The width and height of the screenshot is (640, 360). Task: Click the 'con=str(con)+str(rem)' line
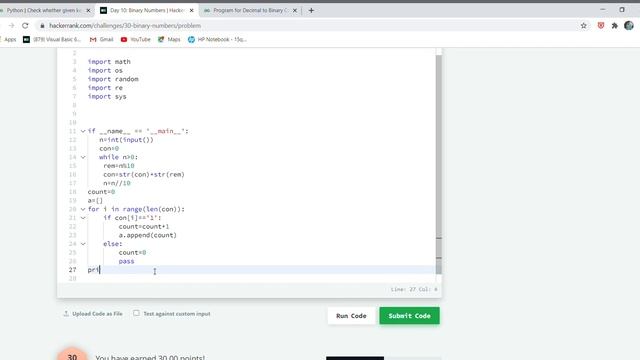[144, 175]
